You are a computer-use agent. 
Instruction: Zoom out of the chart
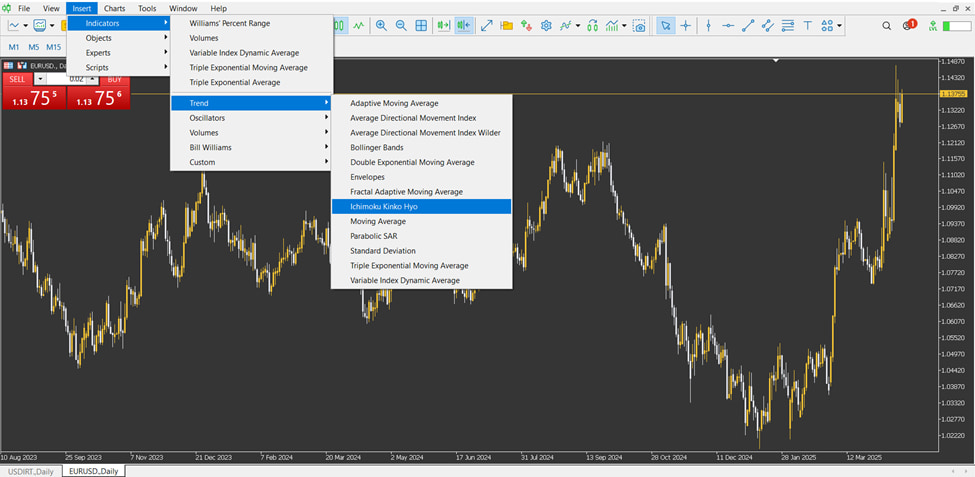click(x=401, y=25)
